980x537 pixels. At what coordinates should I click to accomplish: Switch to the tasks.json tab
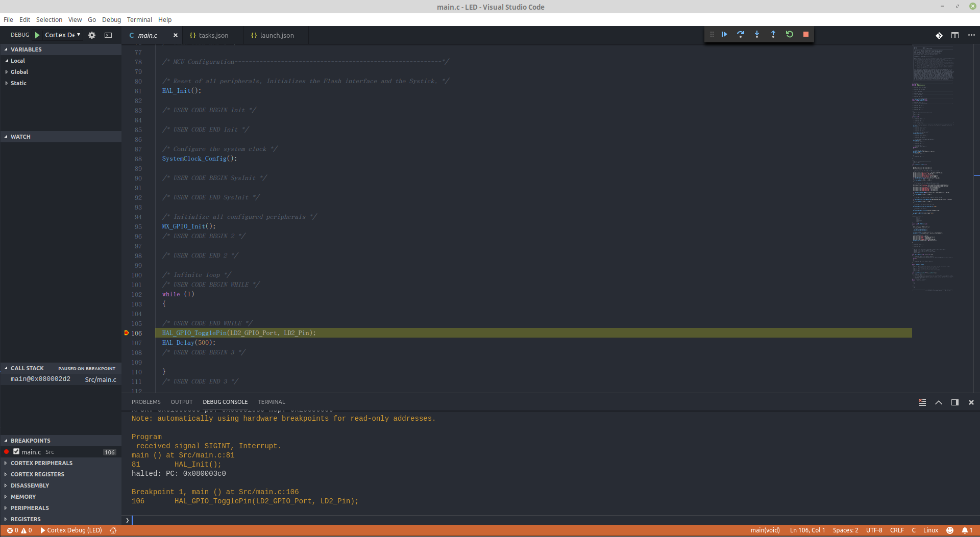point(213,35)
